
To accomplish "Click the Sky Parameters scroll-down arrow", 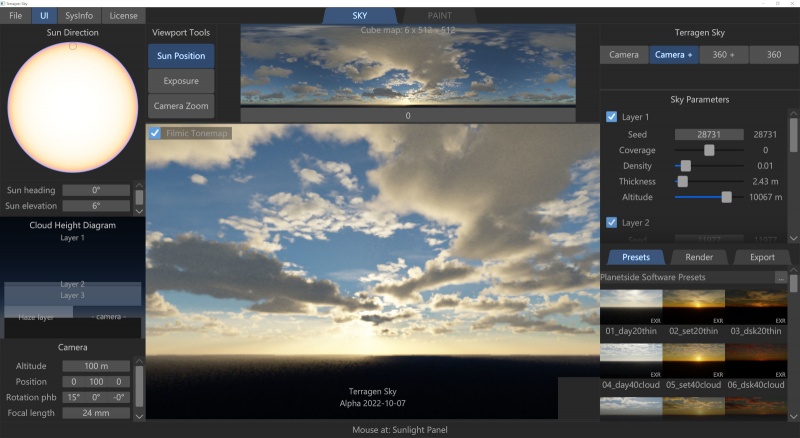I will point(793,238).
